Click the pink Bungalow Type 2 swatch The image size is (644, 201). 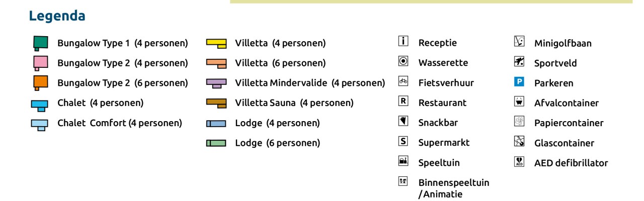pos(40,63)
